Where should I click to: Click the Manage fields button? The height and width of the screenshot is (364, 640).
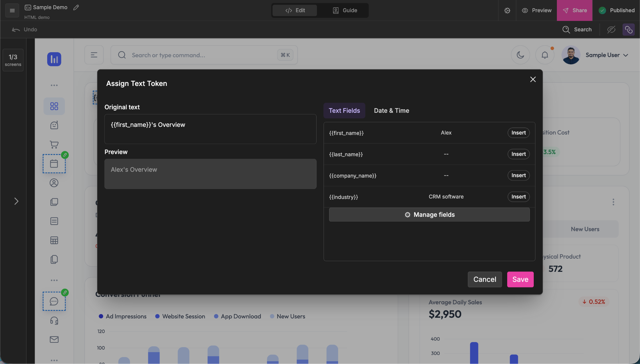click(x=429, y=215)
